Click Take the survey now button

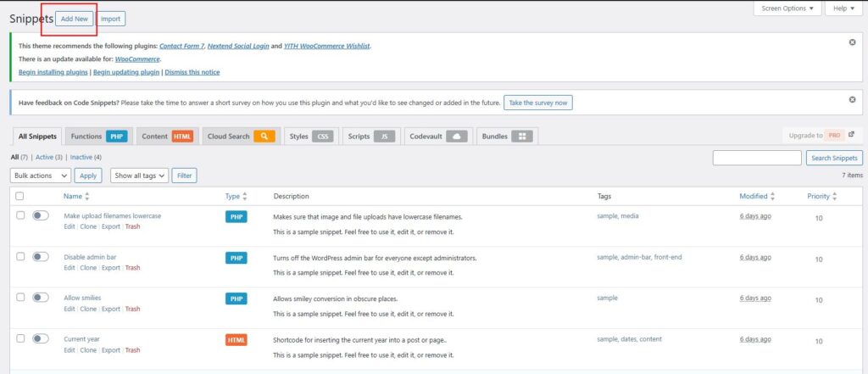538,103
